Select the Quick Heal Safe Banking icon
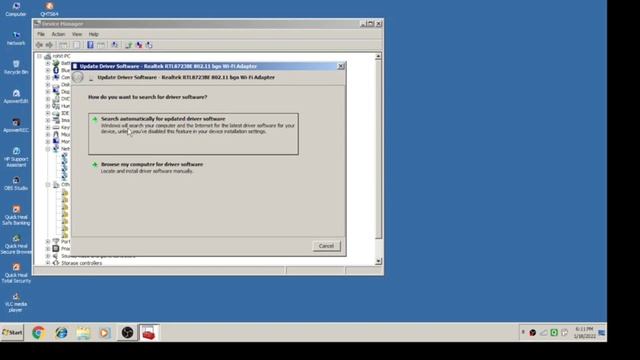Viewport: 640px width, 360px height. [x=16, y=216]
